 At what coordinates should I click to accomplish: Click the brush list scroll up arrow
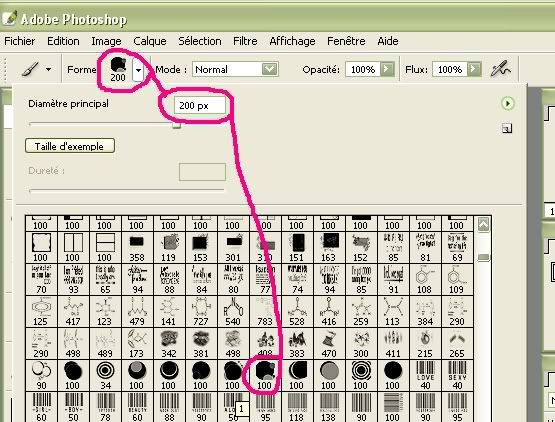[484, 224]
